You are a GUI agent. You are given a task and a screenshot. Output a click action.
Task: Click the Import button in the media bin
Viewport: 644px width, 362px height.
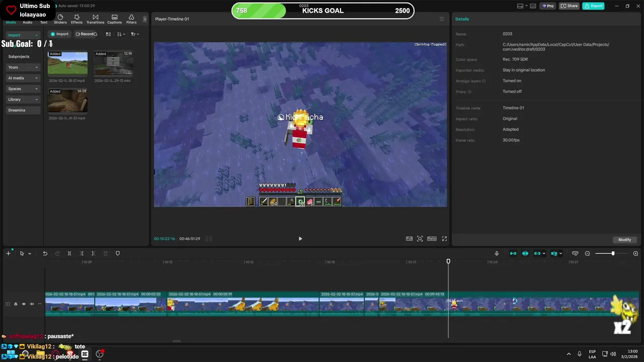pyautogui.click(x=59, y=34)
